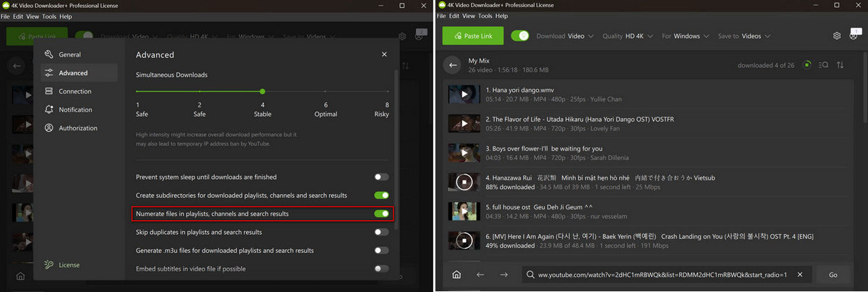
Task: Open Help menu in right window
Action: (x=500, y=16)
